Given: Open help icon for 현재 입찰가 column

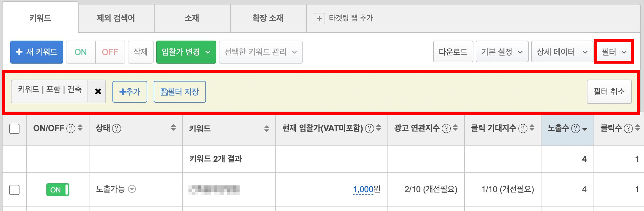Looking at the screenshot, I should pyautogui.click(x=369, y=129).
